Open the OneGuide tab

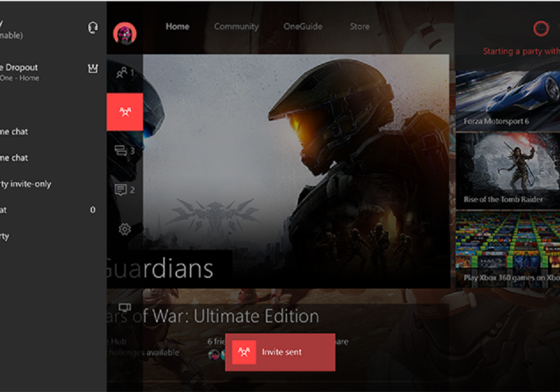(x=302, y=27)
